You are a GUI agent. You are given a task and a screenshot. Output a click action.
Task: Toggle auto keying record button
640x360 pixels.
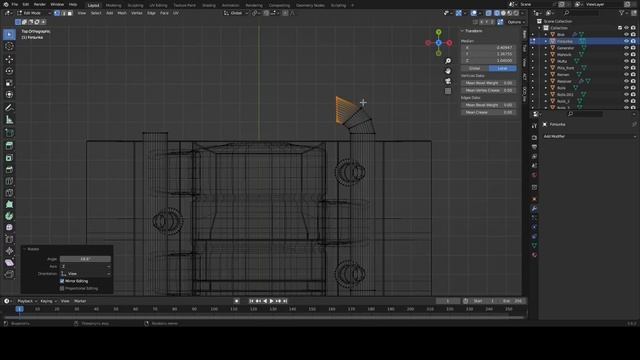click(237, 301)
